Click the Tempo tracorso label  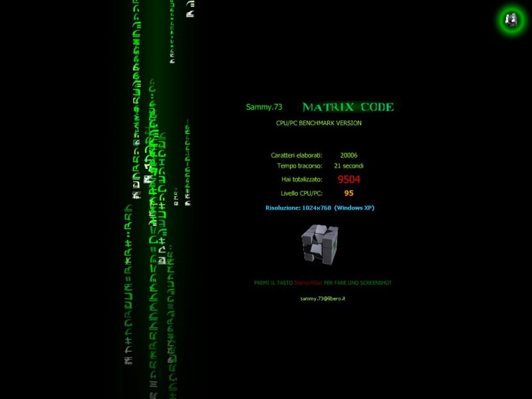coord(300,166)
